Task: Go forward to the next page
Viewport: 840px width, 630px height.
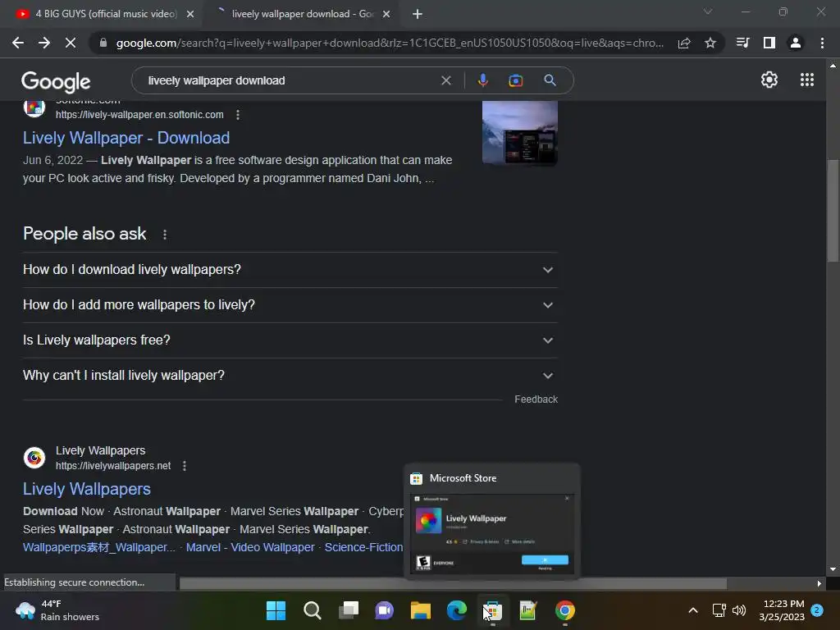Action: 44,43
